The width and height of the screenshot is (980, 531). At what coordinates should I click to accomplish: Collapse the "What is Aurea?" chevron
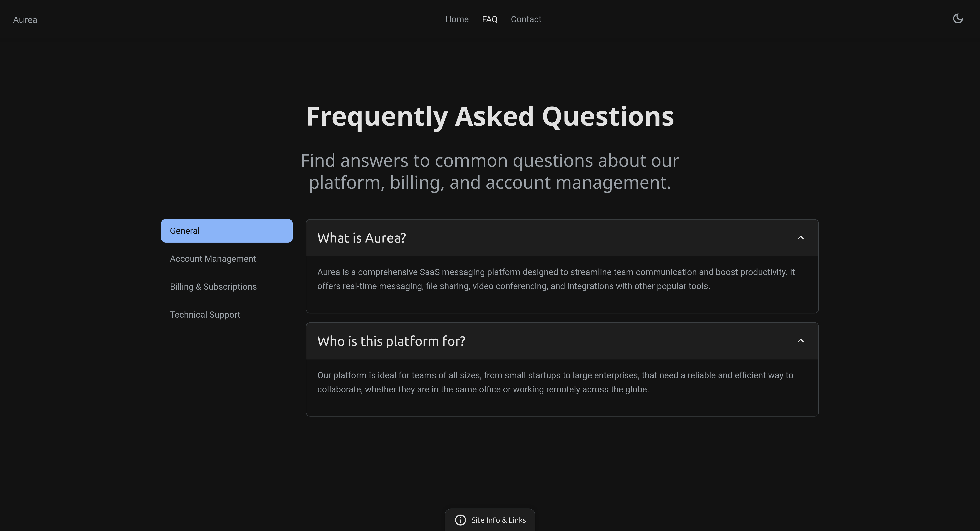800,238
